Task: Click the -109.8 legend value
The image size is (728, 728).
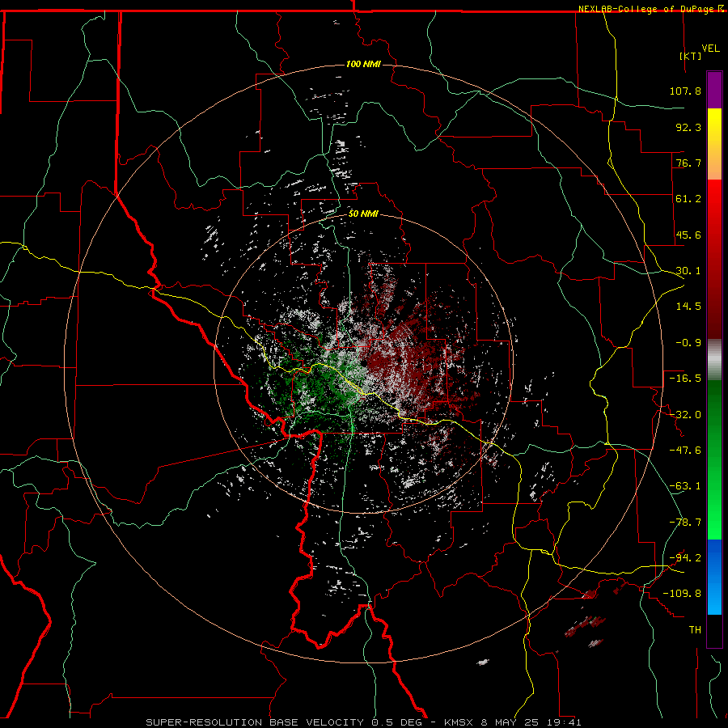Action: [682, 594]
